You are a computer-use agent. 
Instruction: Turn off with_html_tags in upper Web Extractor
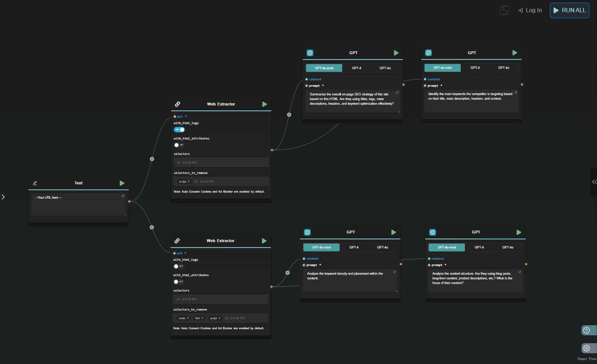[179, 130]
